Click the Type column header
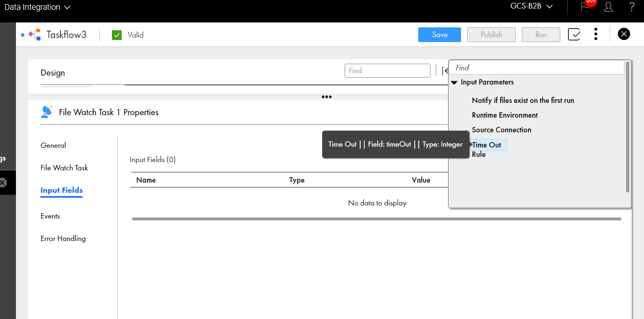This screenshot has width=644, height=319. (297, 180)
